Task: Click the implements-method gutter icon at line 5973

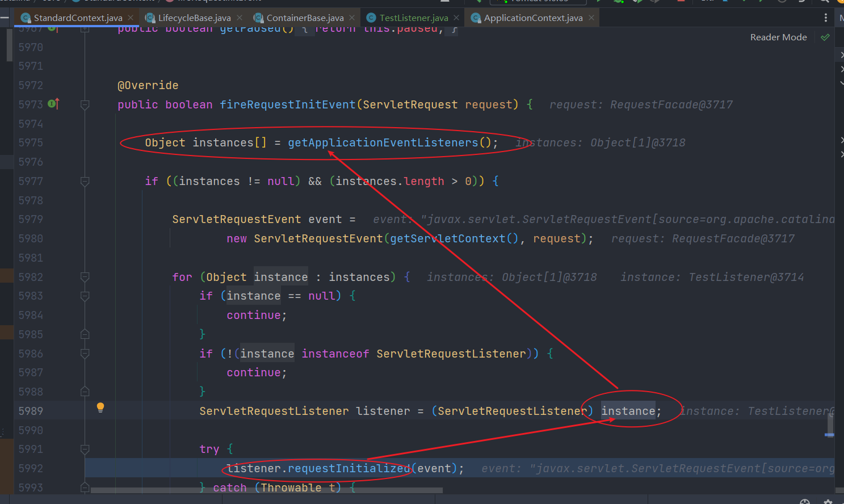Action: pos(53,104)
